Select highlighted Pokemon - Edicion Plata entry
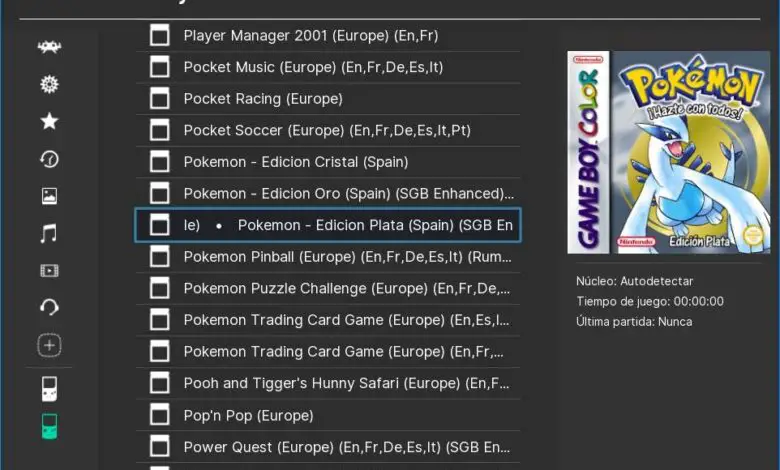Screen dimensions: 780x470 click(328, 225)
